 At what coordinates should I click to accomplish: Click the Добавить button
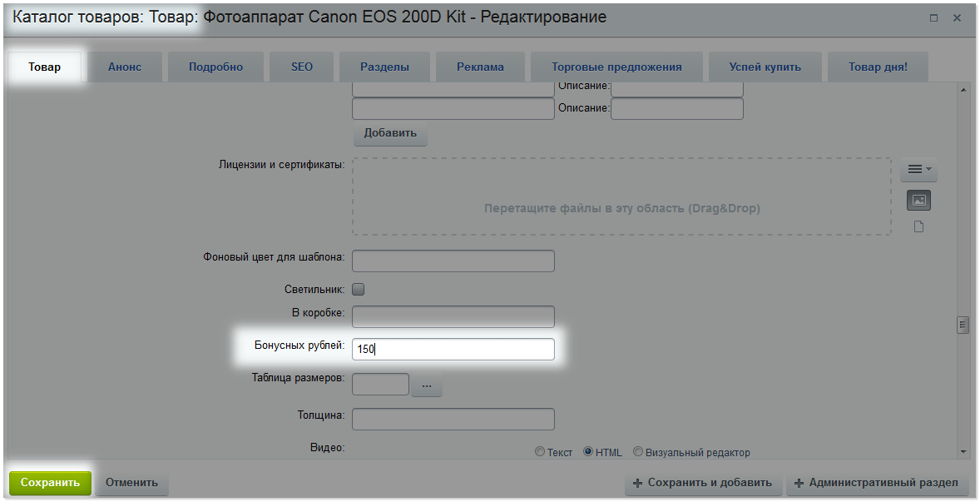(x=390, y=133)
